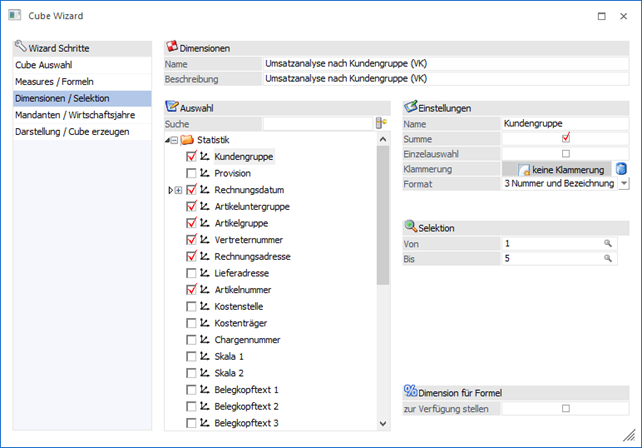Uncheck the Summe checkbox
Viewport: 642px width, 448px height.
coord(566,138)
